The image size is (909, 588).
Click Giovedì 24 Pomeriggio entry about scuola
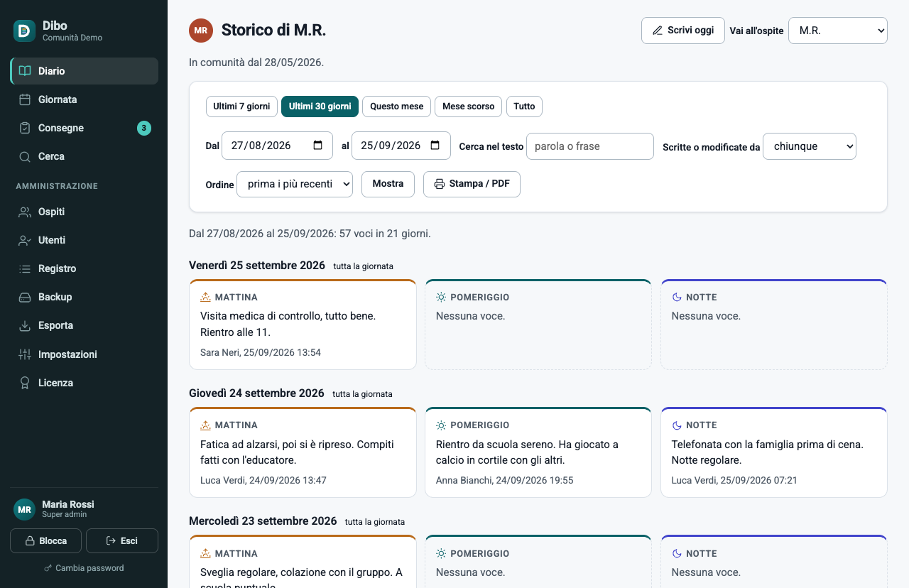tap(527, 452)
